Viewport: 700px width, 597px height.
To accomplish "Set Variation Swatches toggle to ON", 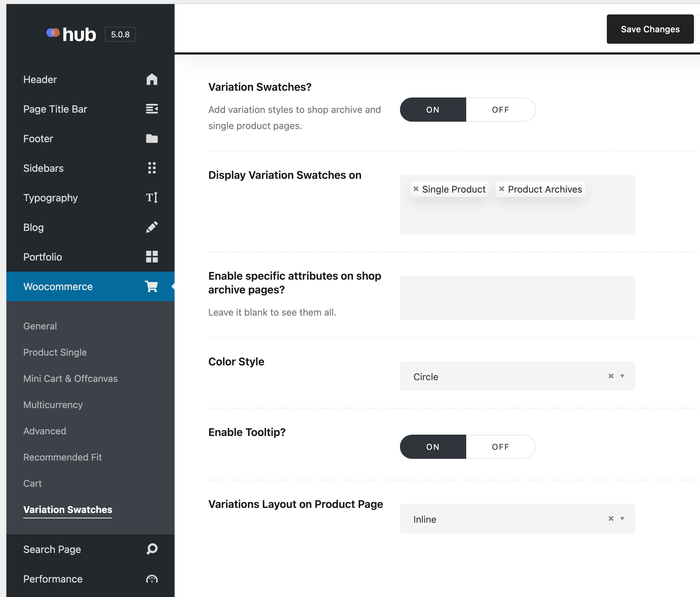I will click(433, 110).
